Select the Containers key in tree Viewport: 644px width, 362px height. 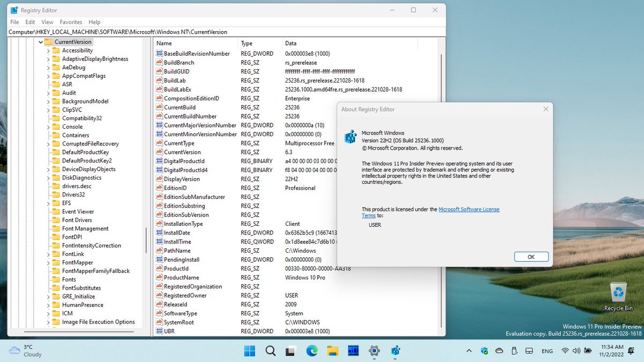(x=76, y=135)
